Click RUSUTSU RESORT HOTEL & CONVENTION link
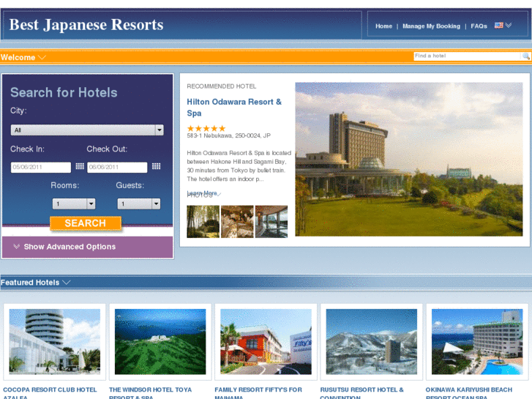532x399 pixels. click(361, 392)
